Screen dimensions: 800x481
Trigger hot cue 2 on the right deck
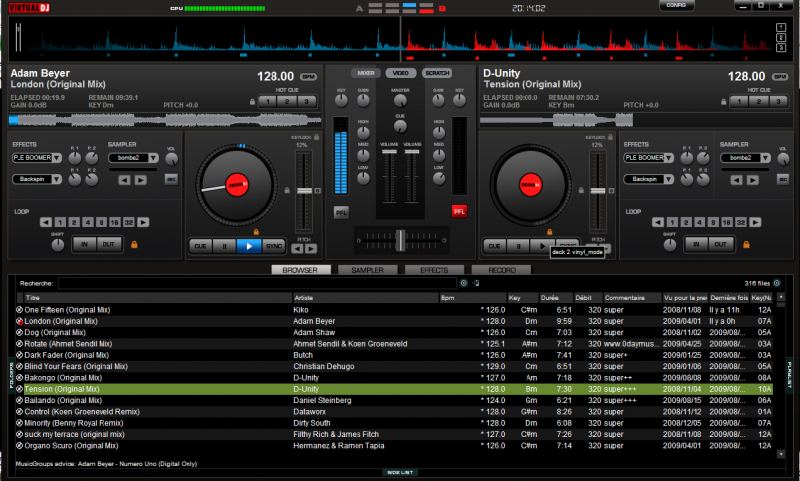click(x=757, y=101)
